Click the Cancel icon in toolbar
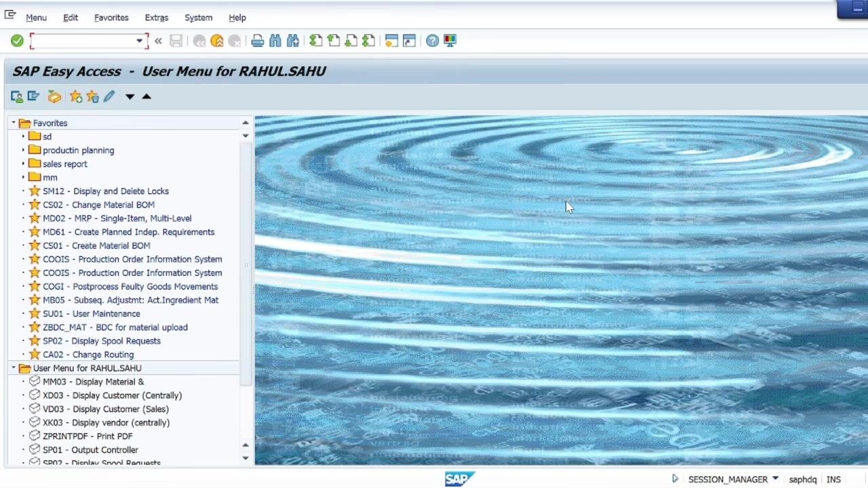 [234, 41]
